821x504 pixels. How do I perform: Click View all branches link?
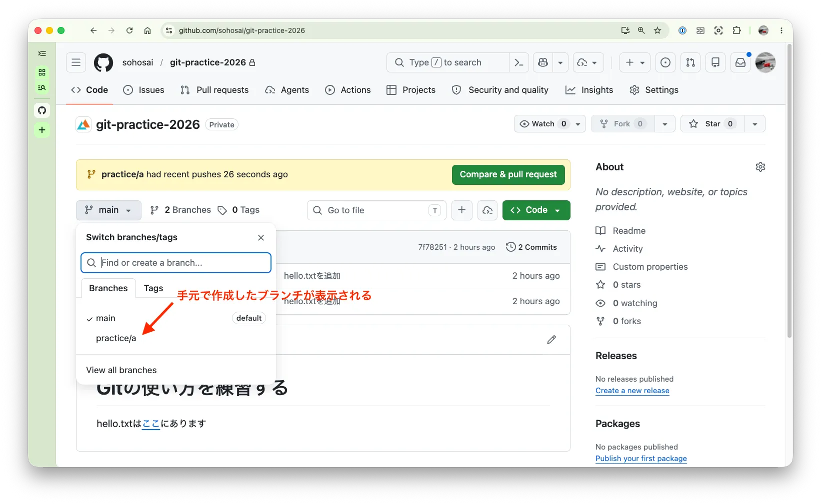point(121,370)
